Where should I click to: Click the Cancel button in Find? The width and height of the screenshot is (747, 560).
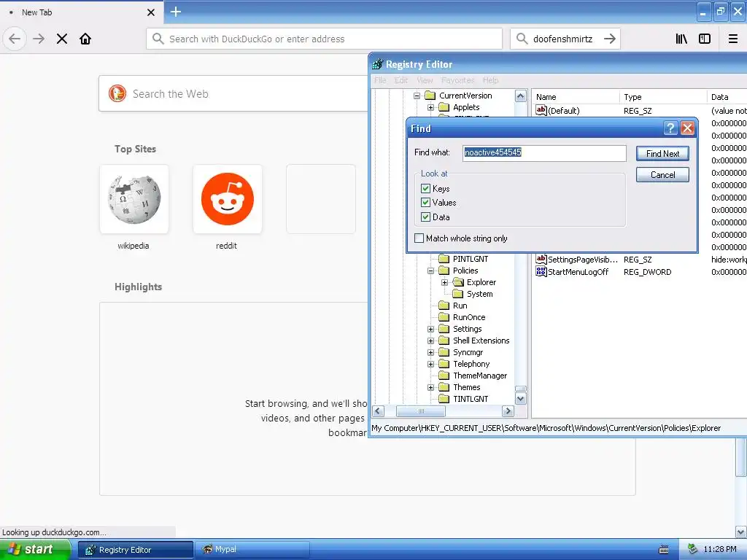(x=662, y=175)
